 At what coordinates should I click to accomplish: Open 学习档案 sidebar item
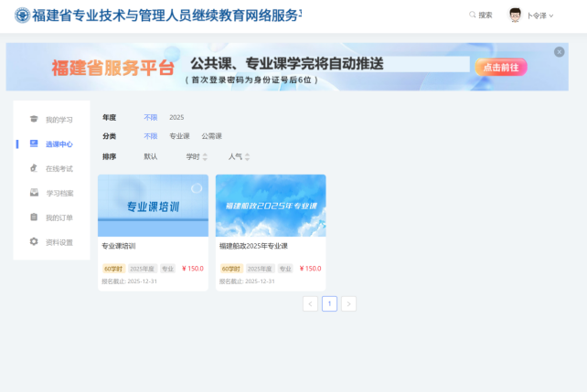pyautogui.click(x=52, y=193)
